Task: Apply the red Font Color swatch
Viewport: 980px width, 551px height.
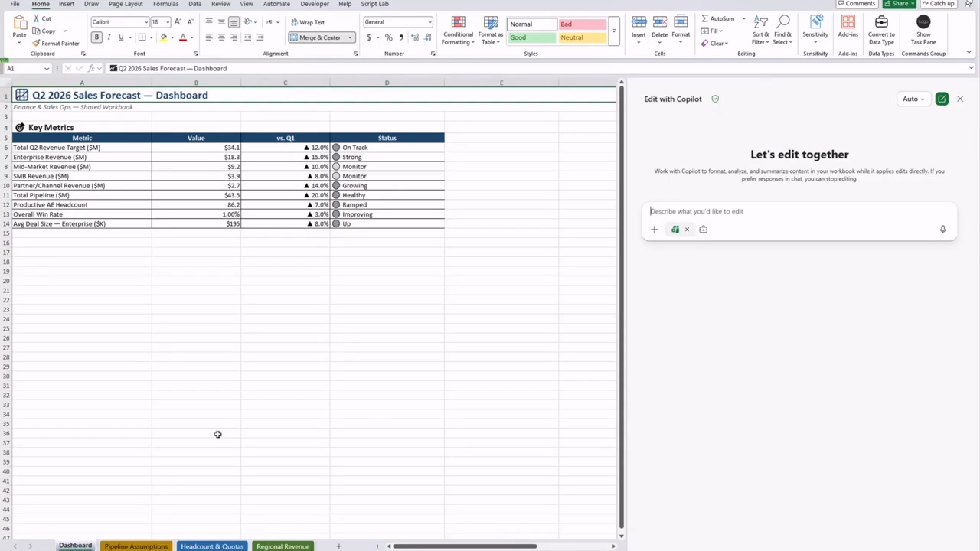Action: (x=182, y=37)
